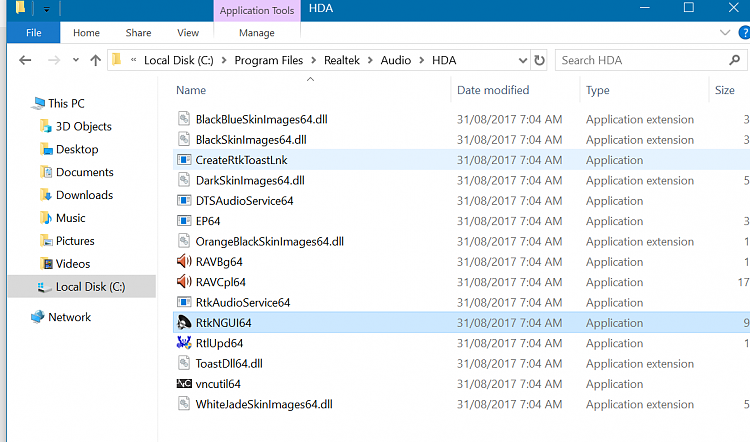The height and width of the screenshot is (442, 750).
Task: Switch to the Home ribbon tab
Action: click(x=86, y=33)
